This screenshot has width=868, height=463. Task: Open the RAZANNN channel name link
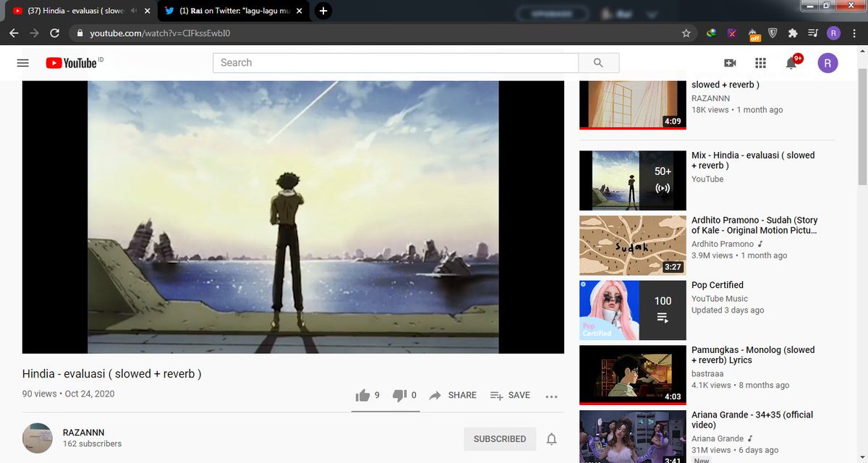point(84,433)
